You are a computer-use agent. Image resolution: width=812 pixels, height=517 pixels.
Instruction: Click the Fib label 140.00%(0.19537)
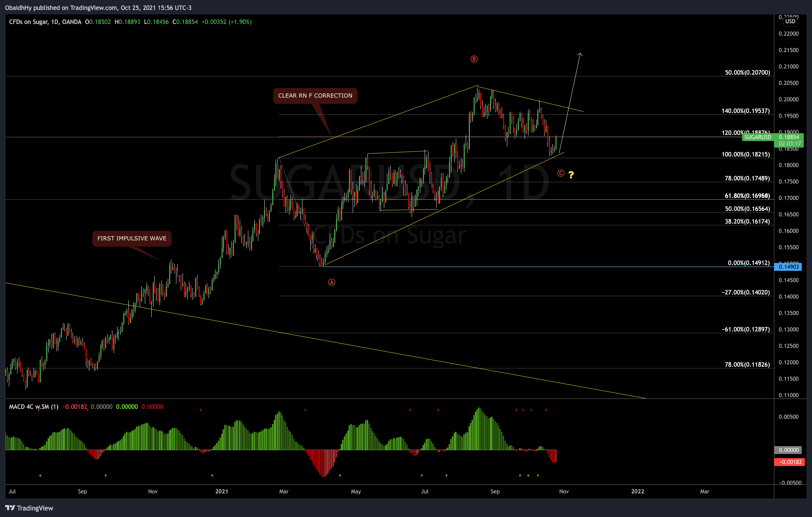(746, 111)
